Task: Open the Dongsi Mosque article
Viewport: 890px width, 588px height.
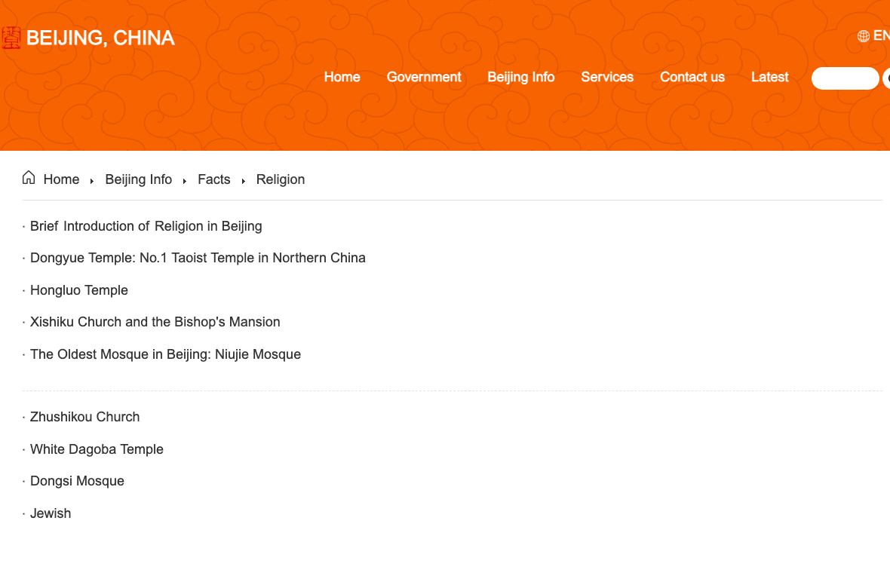Action: coord(77,481)
